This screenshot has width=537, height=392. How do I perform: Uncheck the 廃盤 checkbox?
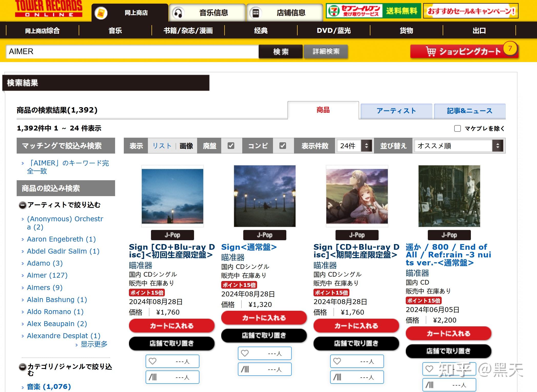(x=231, y=146)
